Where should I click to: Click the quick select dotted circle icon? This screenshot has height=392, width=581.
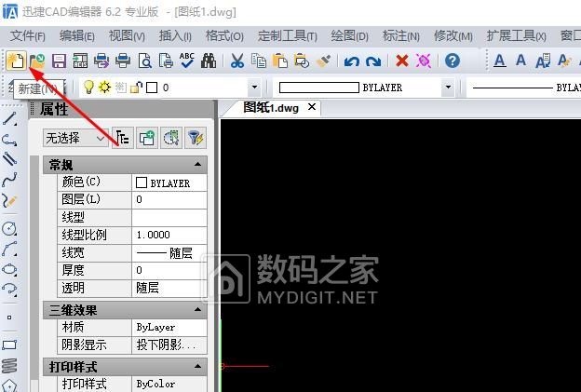click(171, 138)
